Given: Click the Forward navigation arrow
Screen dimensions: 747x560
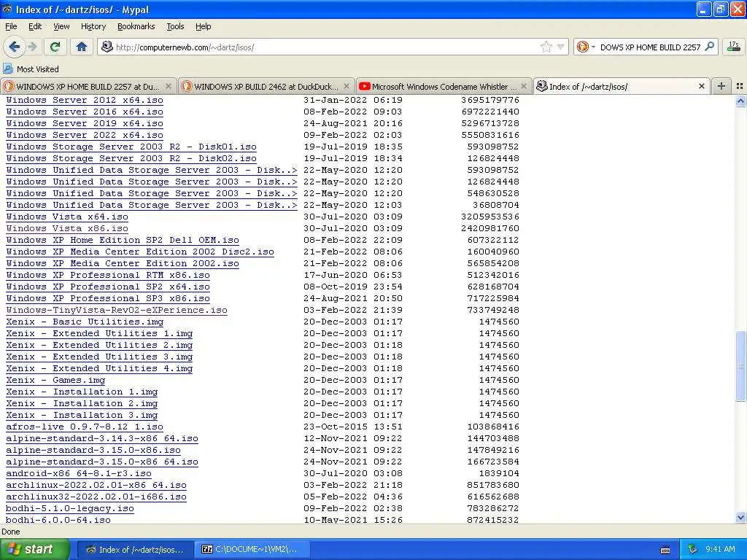Looking at the screenshot, I should click(32, 47).
